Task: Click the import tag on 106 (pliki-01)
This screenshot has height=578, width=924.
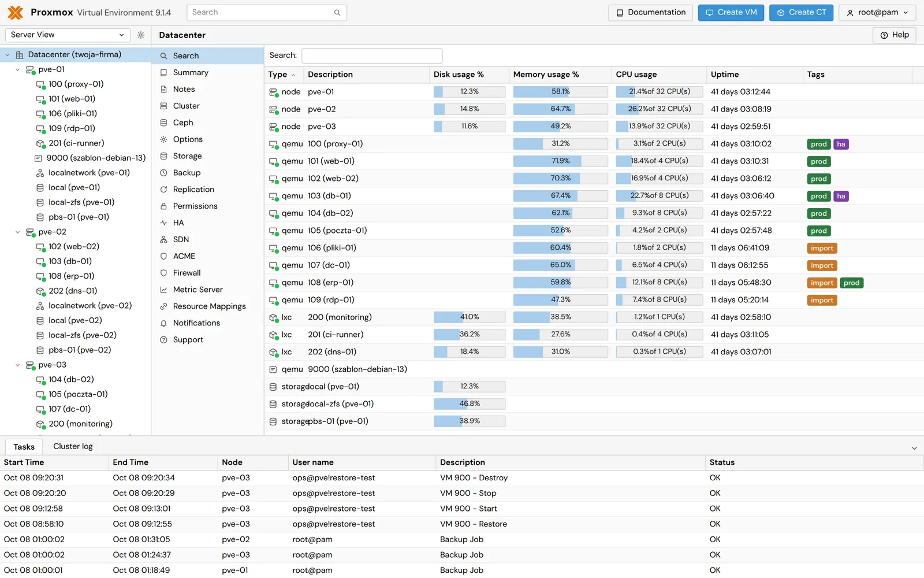Action: (x=822, y=249)
